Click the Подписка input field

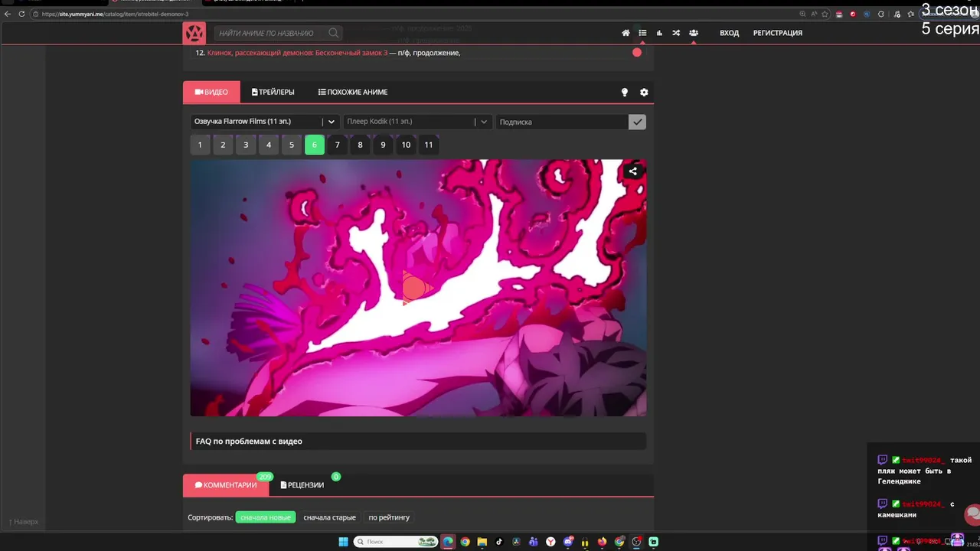pyautogui.click(x=562, y=122)
